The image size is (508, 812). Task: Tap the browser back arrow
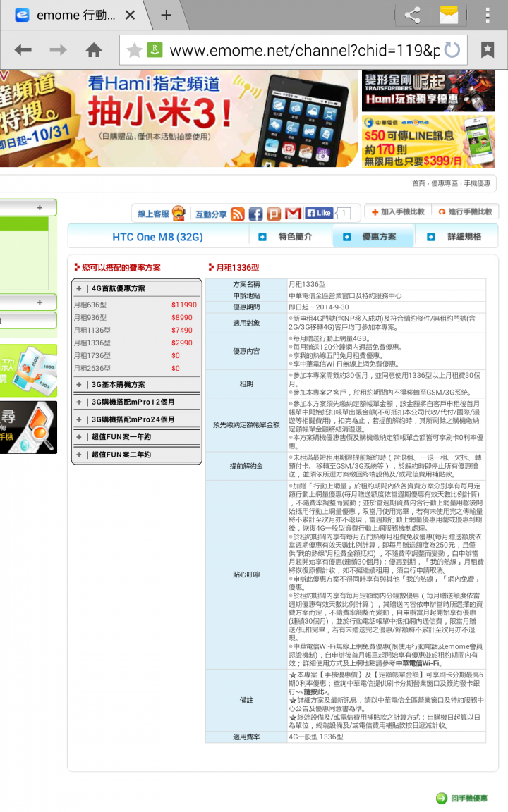[x=23, y=50]
